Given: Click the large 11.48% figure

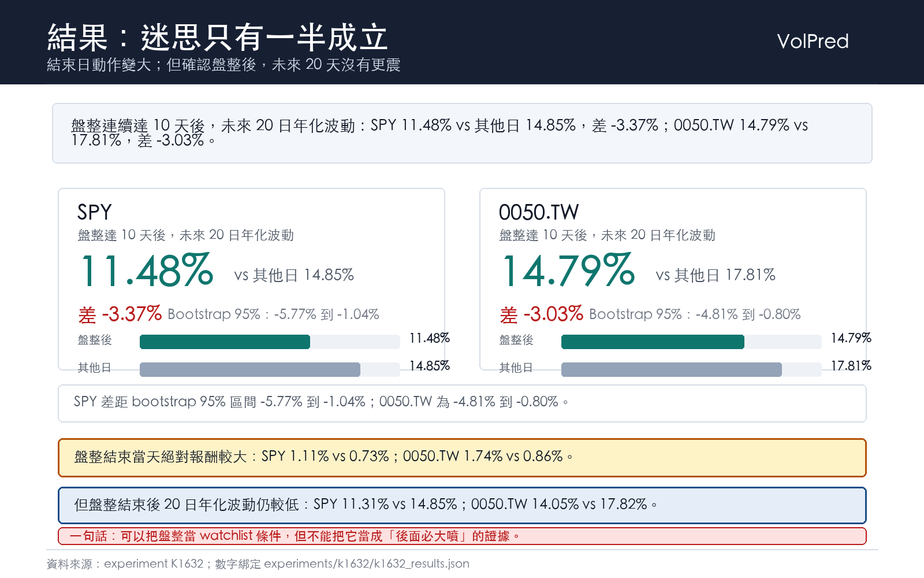Looking at the screenshot, I should (x=147, y=271).
